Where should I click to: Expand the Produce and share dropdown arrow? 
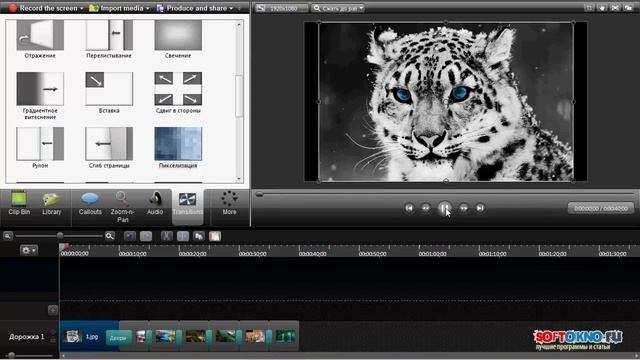coord(231,8)
